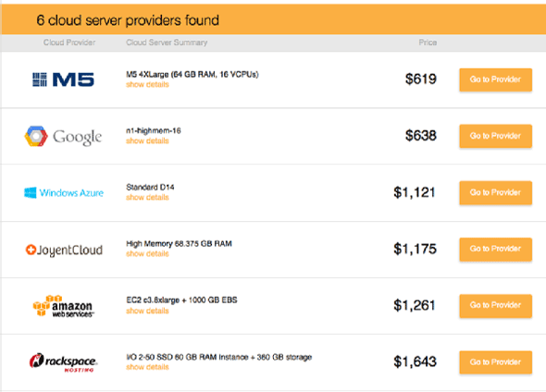Click the 6 cloud server providers found heading
546x392 pixels.
coord(128,20)
